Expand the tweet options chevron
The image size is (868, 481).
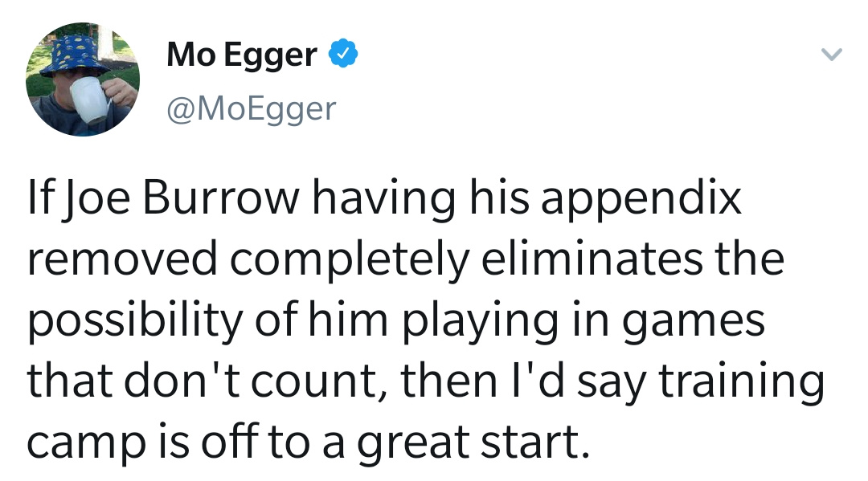831,54
